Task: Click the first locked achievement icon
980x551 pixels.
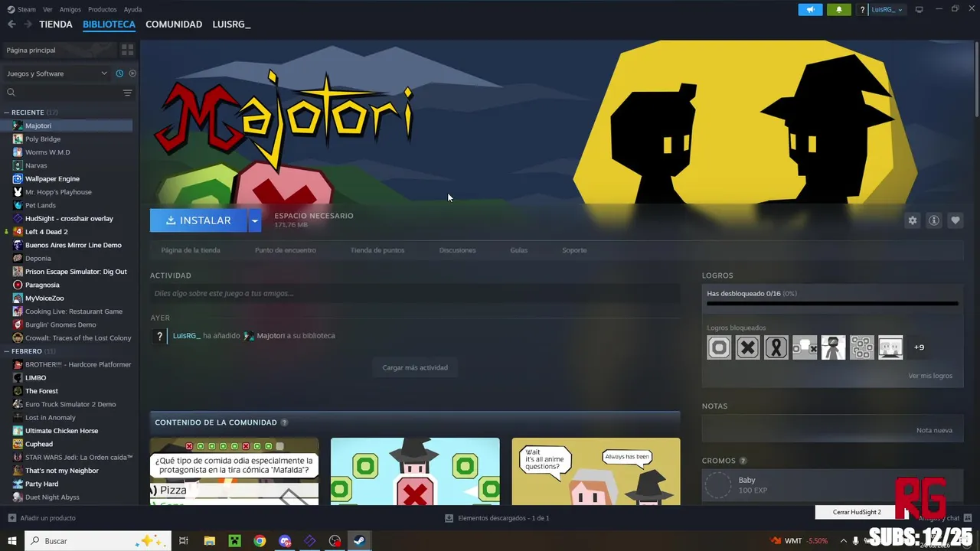Action: [x=719, y=347]
